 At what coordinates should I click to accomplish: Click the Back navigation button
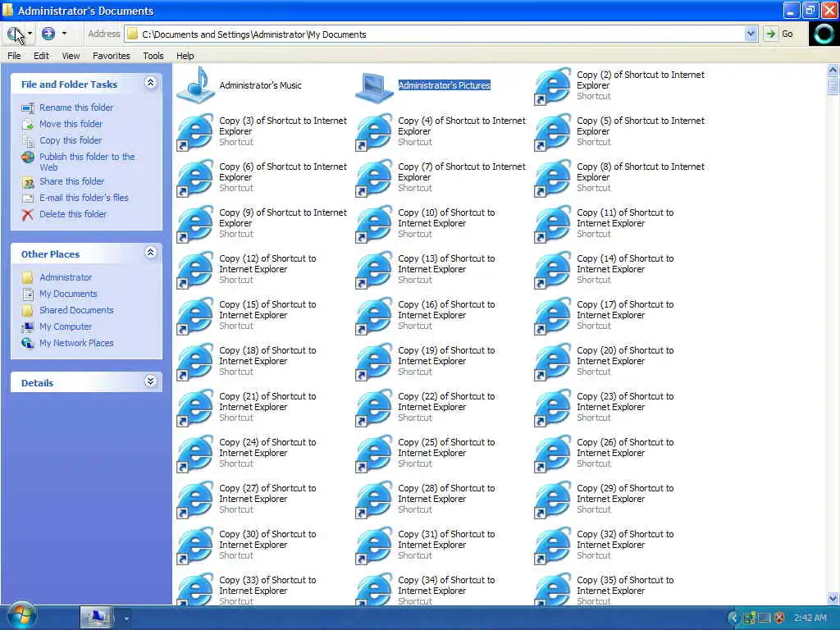(x=15, y=34)
